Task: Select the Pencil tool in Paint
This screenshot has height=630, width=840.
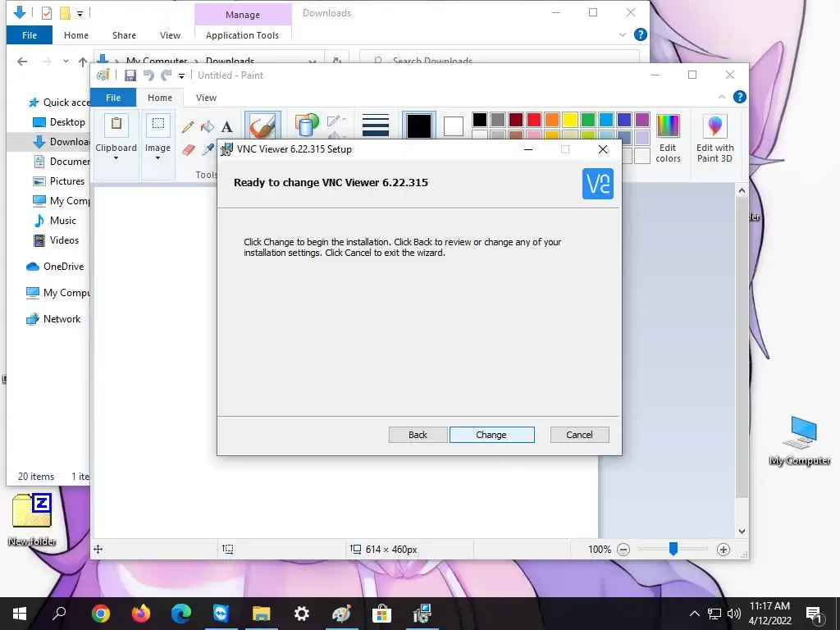Action: tap(188, 127)
